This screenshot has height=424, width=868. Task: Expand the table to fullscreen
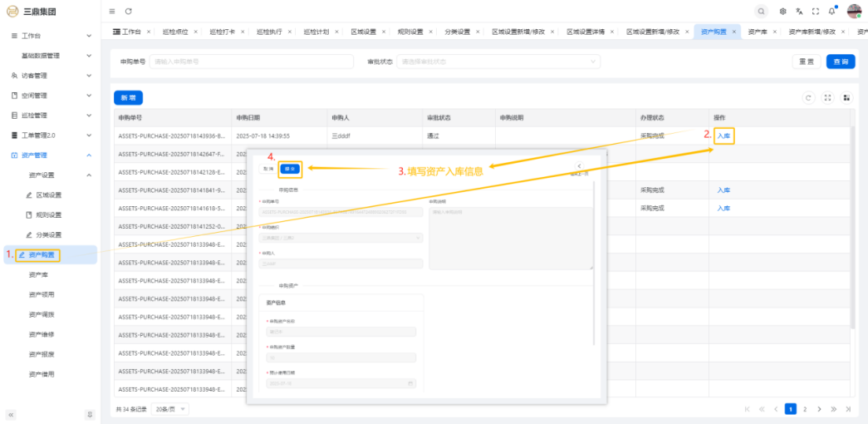coord(827,97)
